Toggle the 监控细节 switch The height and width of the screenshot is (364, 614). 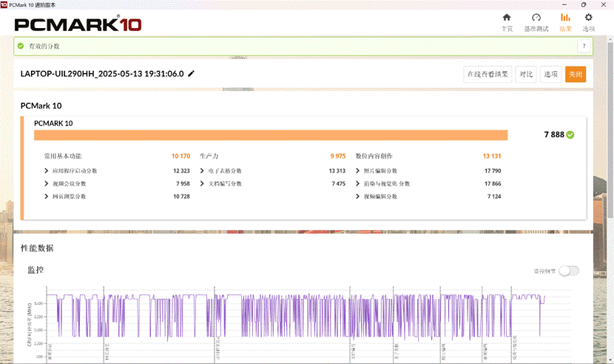pyautogui.click(x=569, y=271)
